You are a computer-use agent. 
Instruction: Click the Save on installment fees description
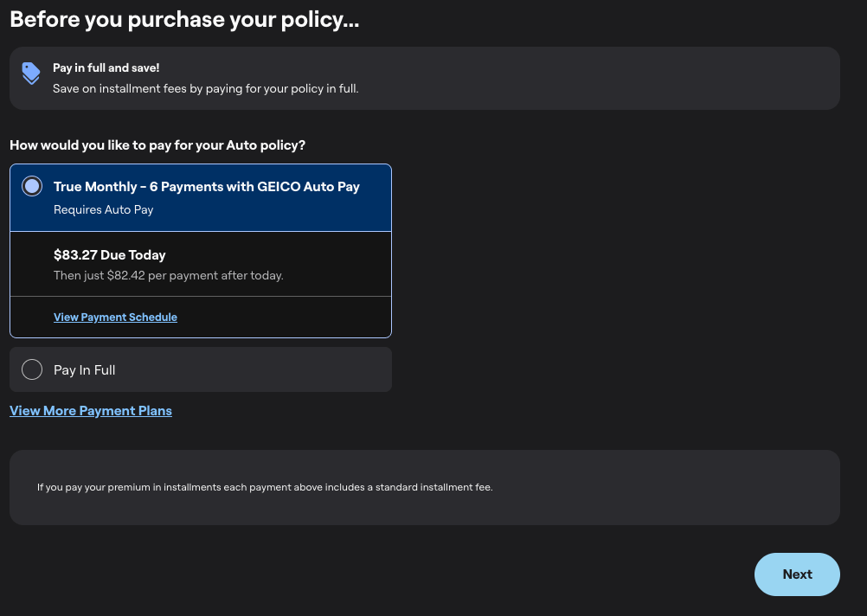[x=205, y=89]
